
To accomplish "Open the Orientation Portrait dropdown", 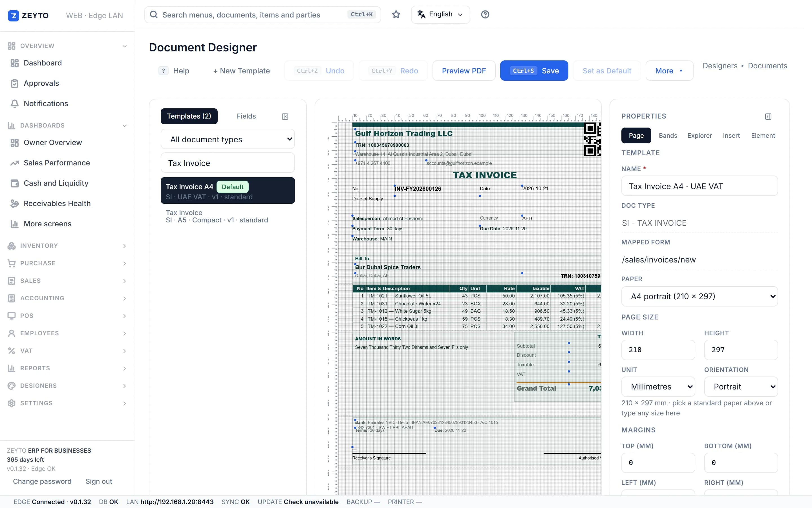I will tap(741, 387).
